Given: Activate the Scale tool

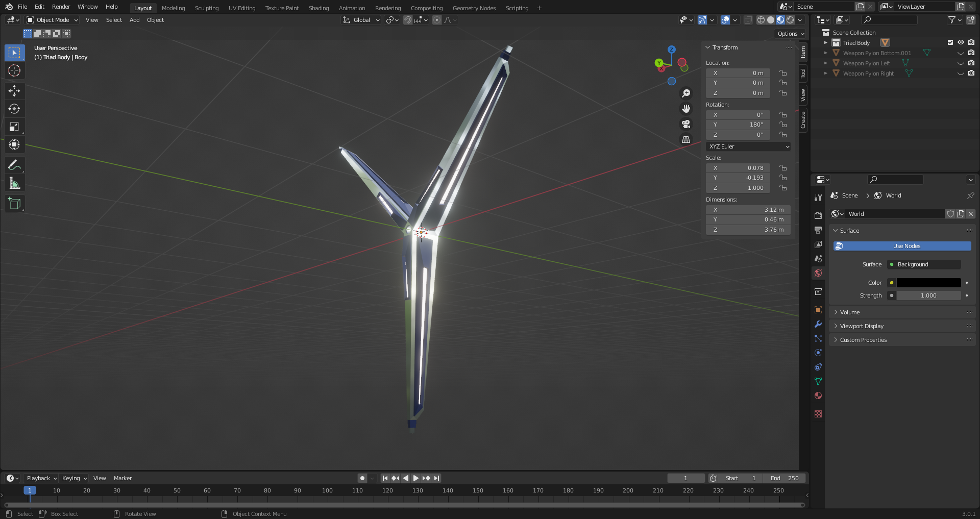Looking at the screenshot, I should pos(14,127).
